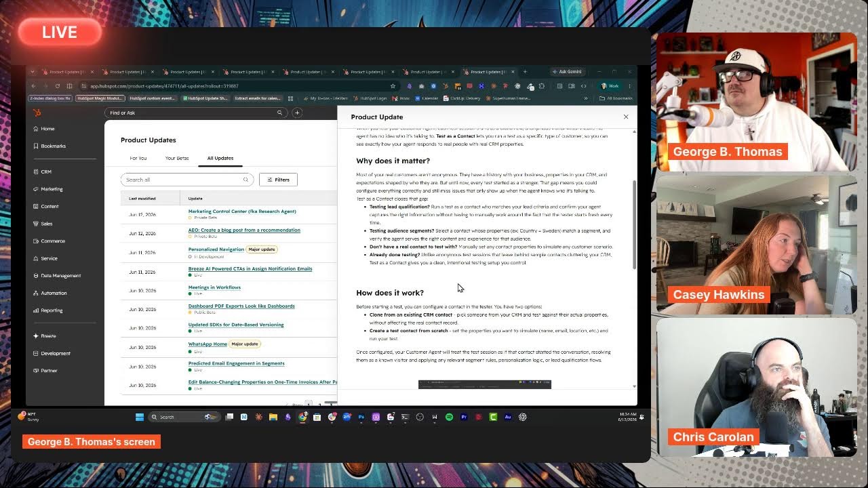Open browser extensions puzzle icon

pyautogui.click(x=542, y=86)
